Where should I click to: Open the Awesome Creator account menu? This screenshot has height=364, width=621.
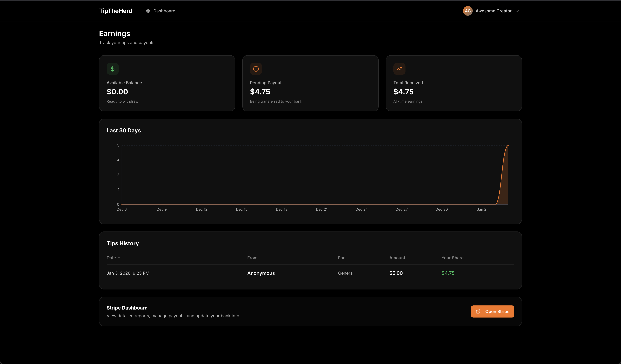pyautogui.click(x=493, y=11)
